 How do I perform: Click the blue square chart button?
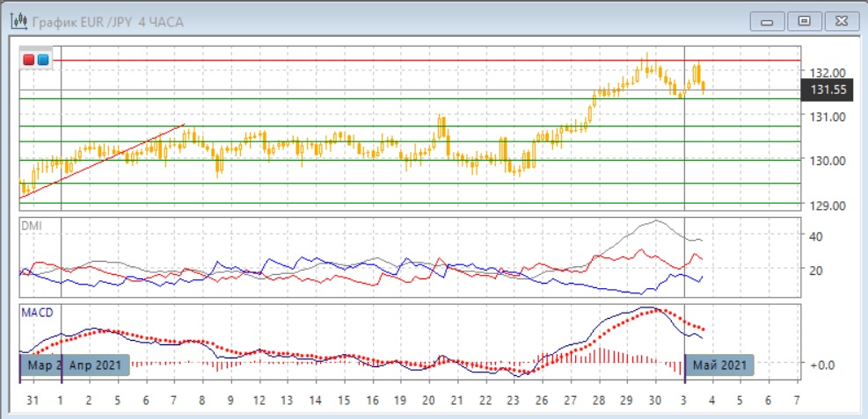pos(42,60)
